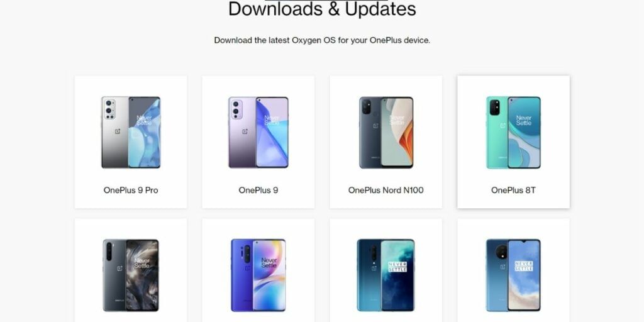
Task: Click the OnePlus logo on OnePlus 9 back
Action: 245,131
